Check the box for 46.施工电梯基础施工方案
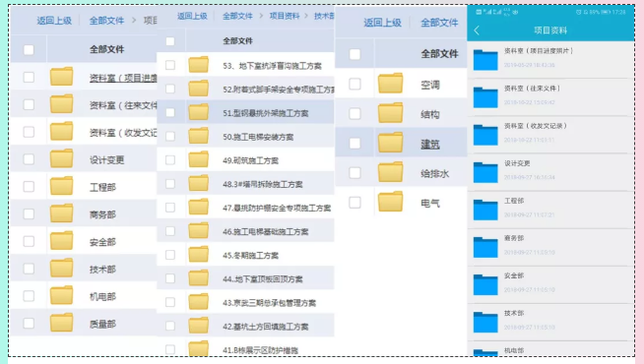The height and width of the screenshot is (364, 644). pos(170,231)
